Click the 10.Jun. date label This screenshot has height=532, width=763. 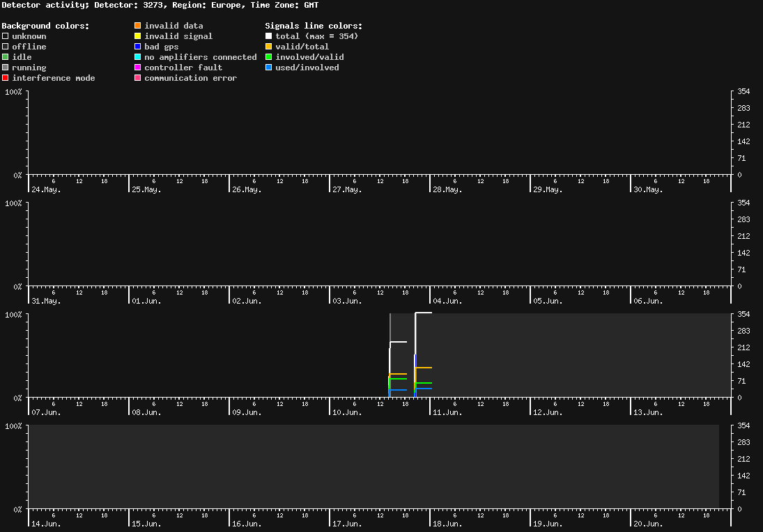pos(348,412)
